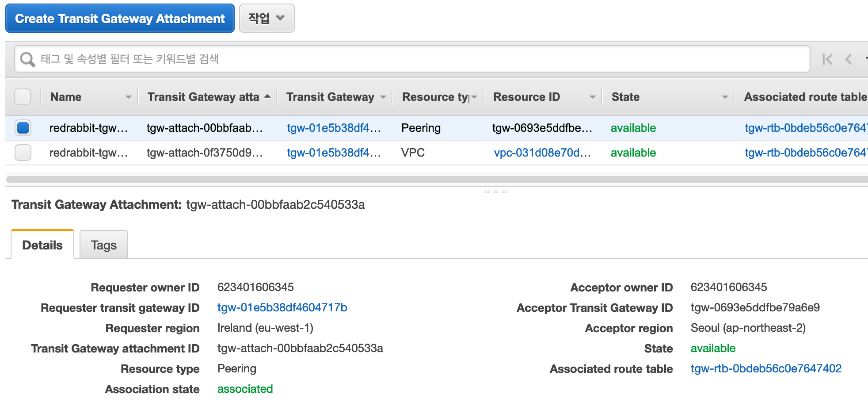Image resolution: width=868 pixels, height=406 pixels.
Task: Open the Resource ID column dropdown arrow
Action: [x=593, y=97]
